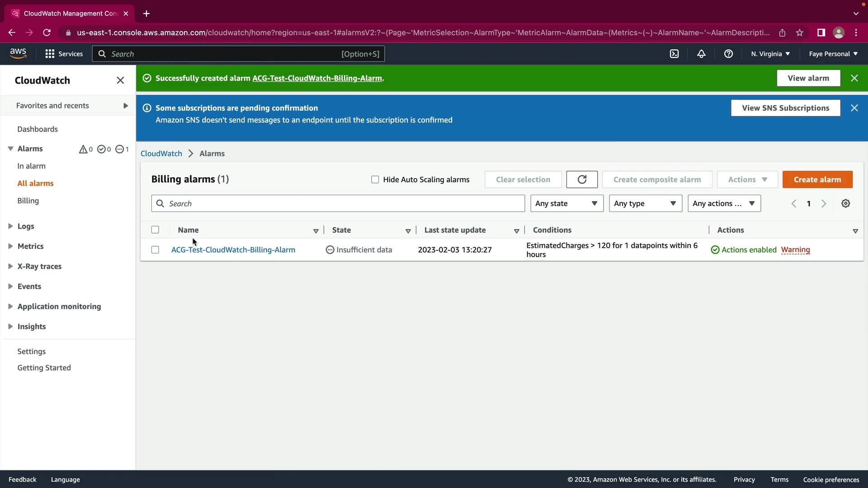
Task: Go to Dashboards in the sidebar
Action: [x=38, y=129]
